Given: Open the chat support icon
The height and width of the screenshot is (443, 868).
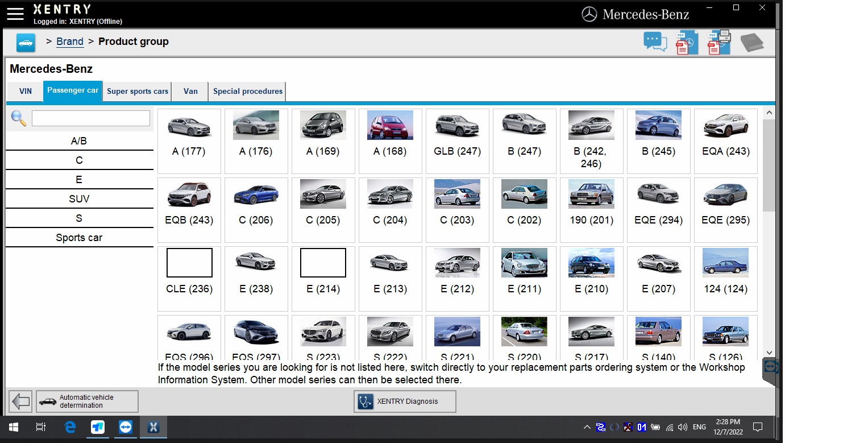Looking at the screenshot, I should click(655, 42).
